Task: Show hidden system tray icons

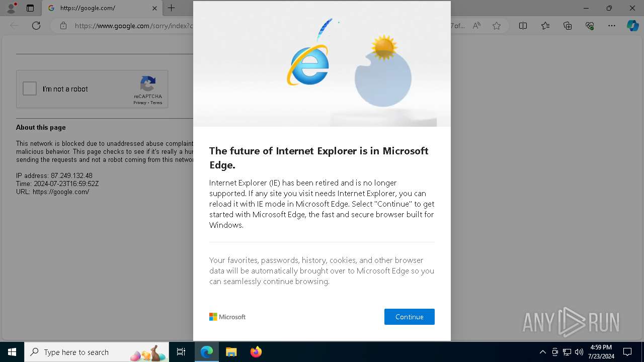Action: [x=542, y=352]
